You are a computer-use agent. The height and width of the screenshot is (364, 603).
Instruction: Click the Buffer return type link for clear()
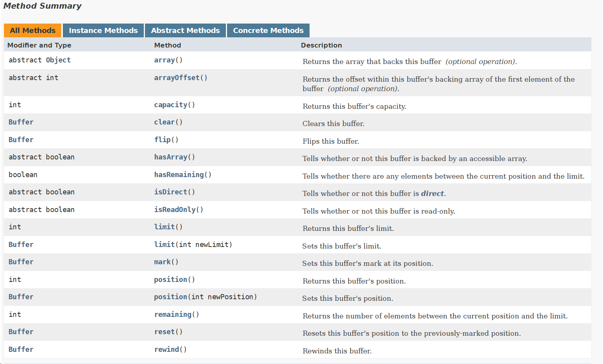[x=21, y=122]
